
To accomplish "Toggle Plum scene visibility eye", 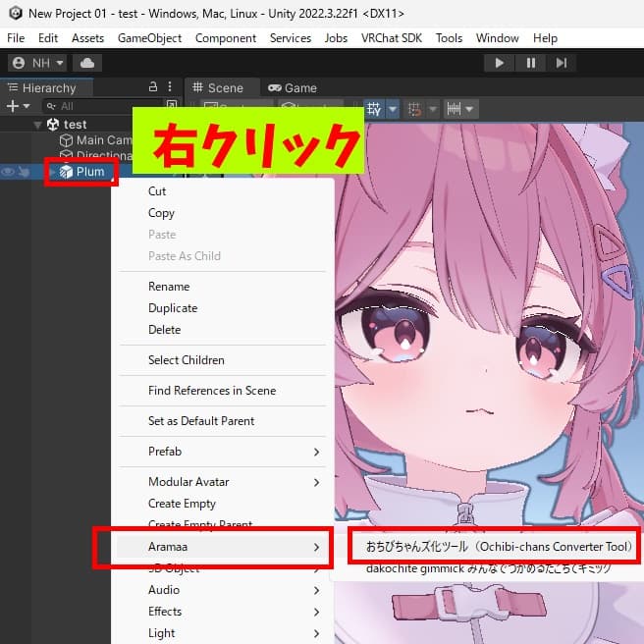I will coord(8,171).
